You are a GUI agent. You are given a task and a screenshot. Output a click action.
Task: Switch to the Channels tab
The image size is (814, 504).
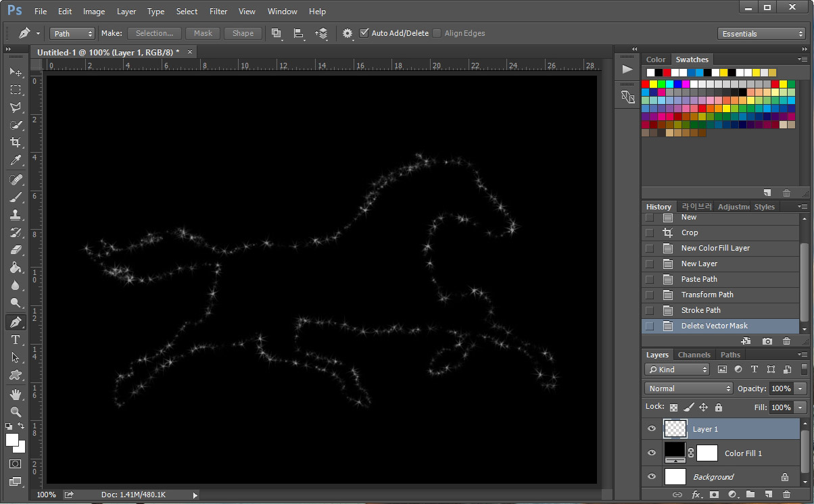coord(694,355)
